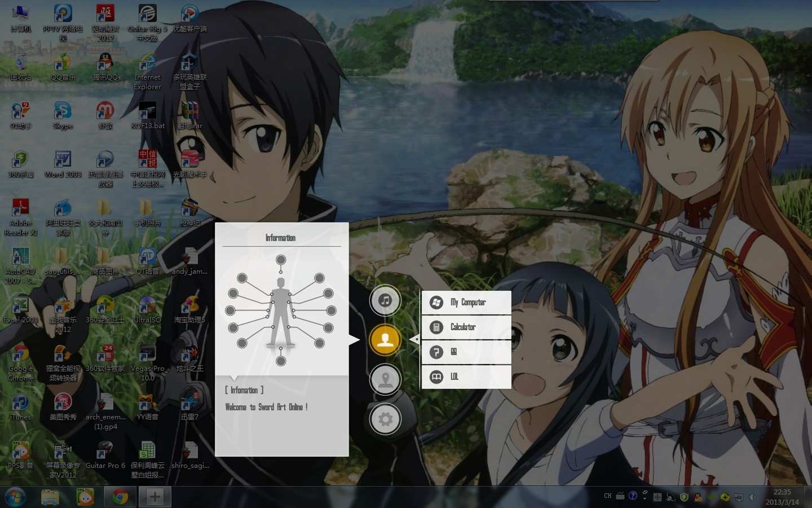Open Excel 2003 desktop shortcut
The width and height of the screenshot is (812, 508).
click(21, 310)
